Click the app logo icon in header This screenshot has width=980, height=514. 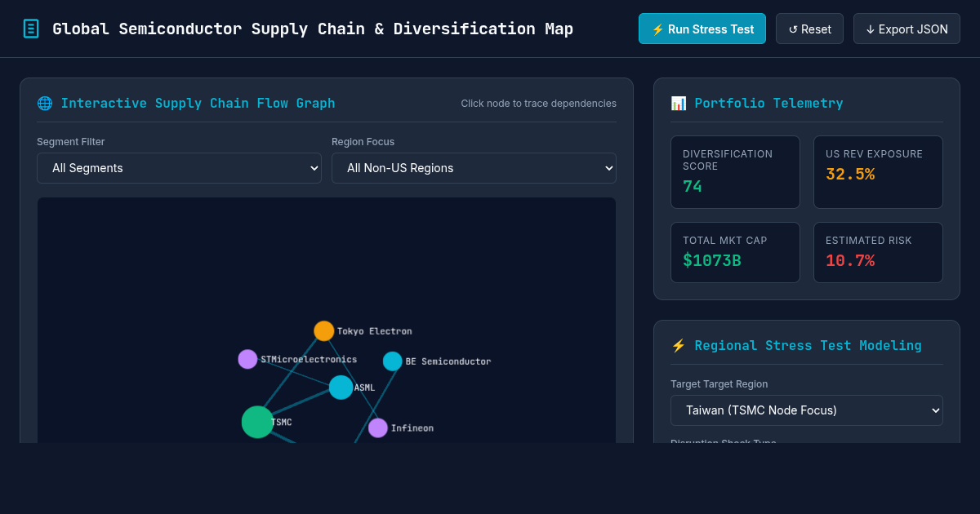point(31,29)
